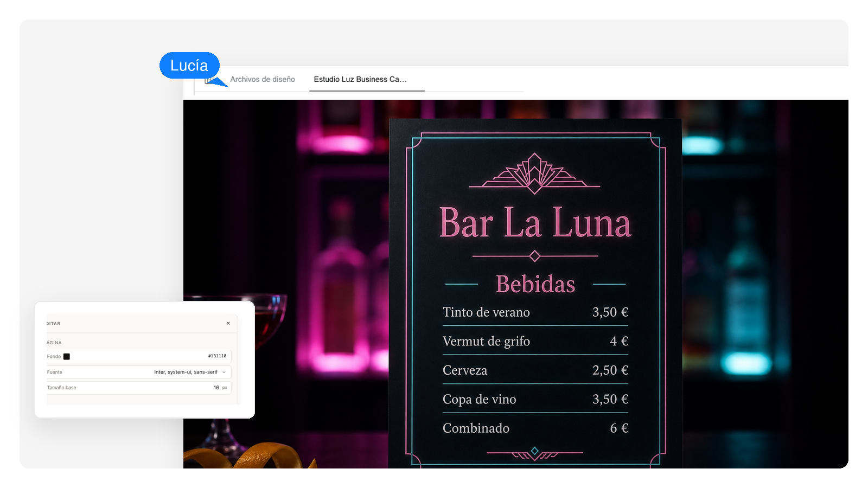Click the Combinado menu row
Image resolution: width=868 pixels, height=488 pixels.
coord(535,428)
